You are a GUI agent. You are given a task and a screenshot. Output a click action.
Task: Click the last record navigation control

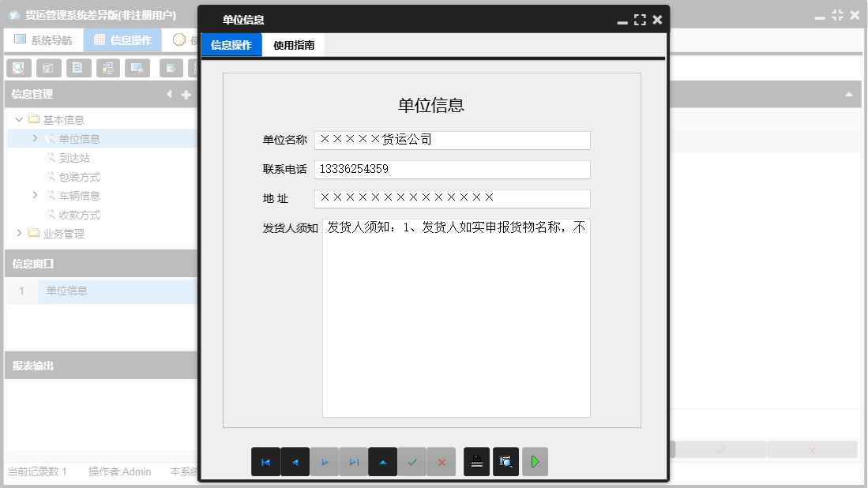pos(354,461)
